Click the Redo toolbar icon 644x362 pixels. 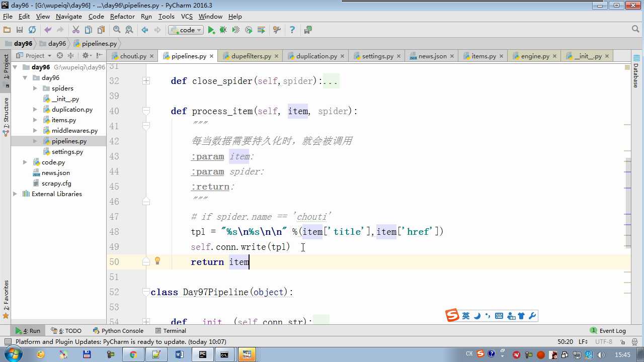point(60,30)
